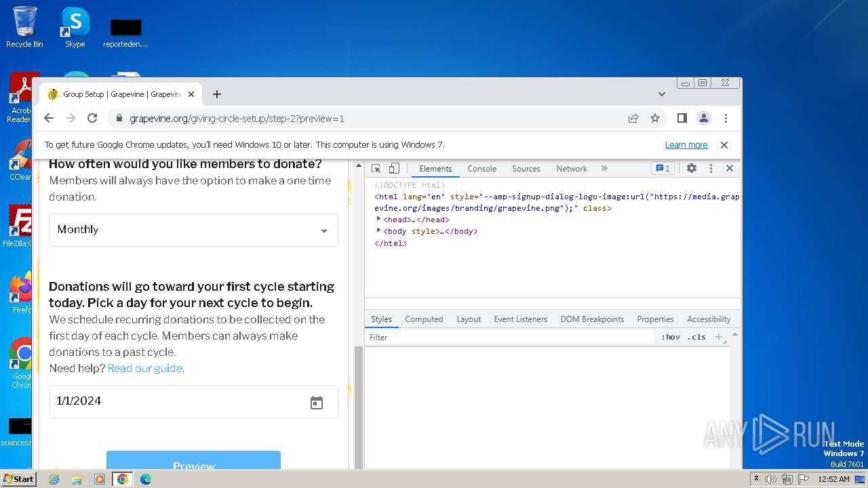Switch to DevTools Elements tab

pyautogui.click(x=435, y=169)
